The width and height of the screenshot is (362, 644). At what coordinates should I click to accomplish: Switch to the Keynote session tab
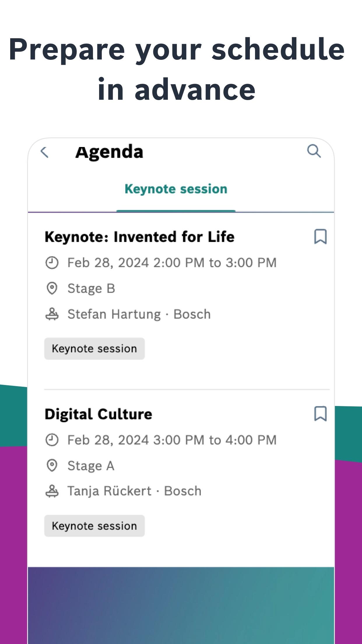pos(176,189)
